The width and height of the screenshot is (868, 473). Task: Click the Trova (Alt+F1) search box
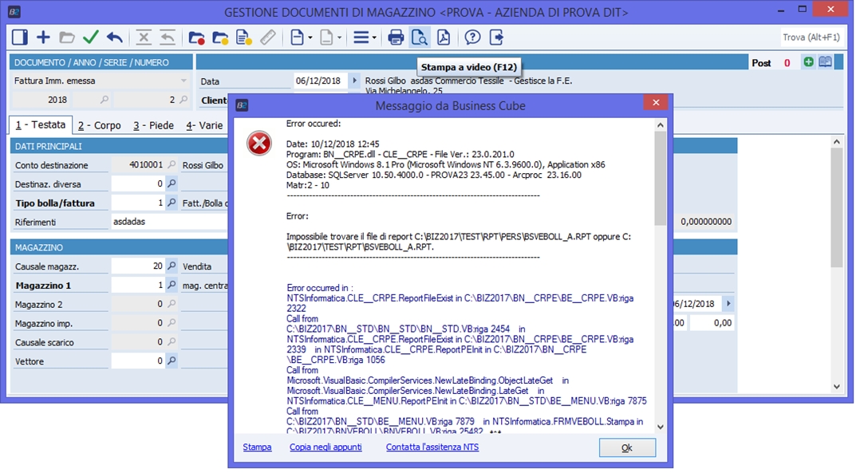811,37
